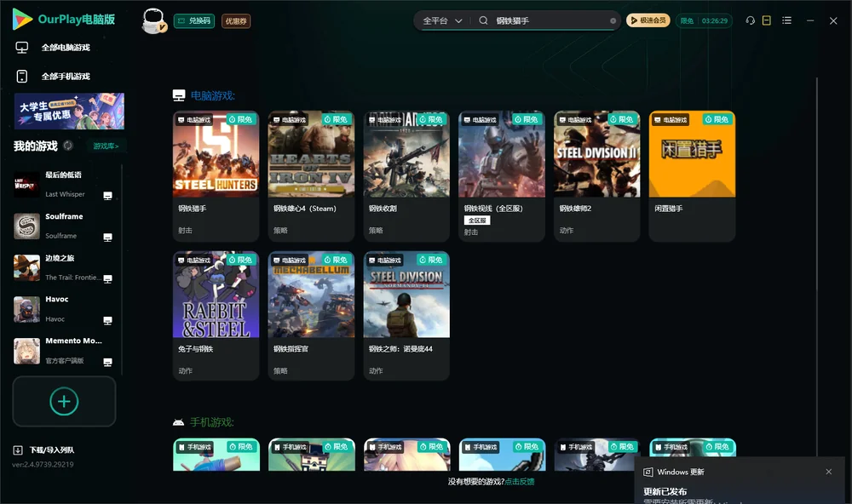Viewport: 852px width, 504px height.
Task: Open the 钢铁收割 game card
Action: [406, 176]
